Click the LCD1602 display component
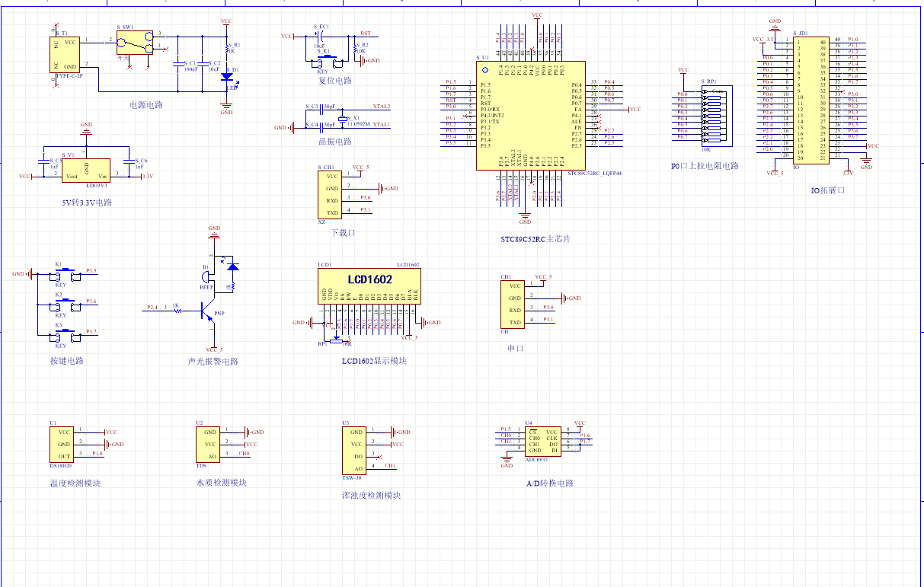Viewport: 924px width, 587px height. [369, 286]
